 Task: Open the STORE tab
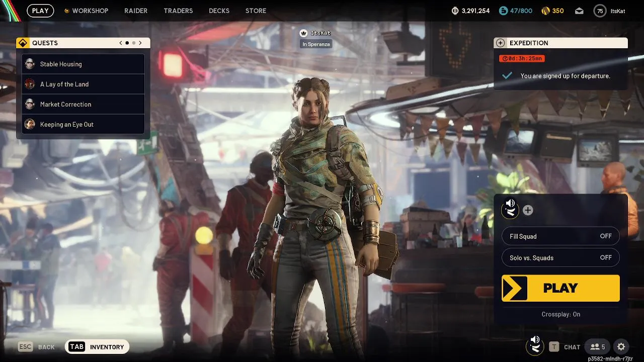pos(256,11)
